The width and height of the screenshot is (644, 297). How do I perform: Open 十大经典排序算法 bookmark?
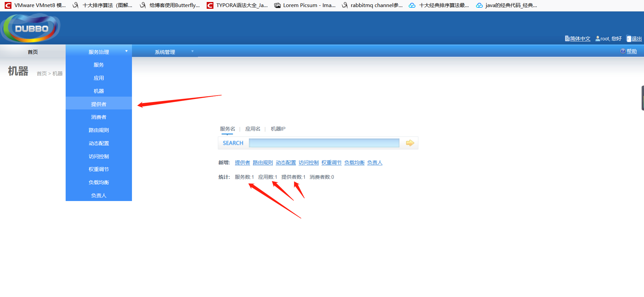coord(439,5)
